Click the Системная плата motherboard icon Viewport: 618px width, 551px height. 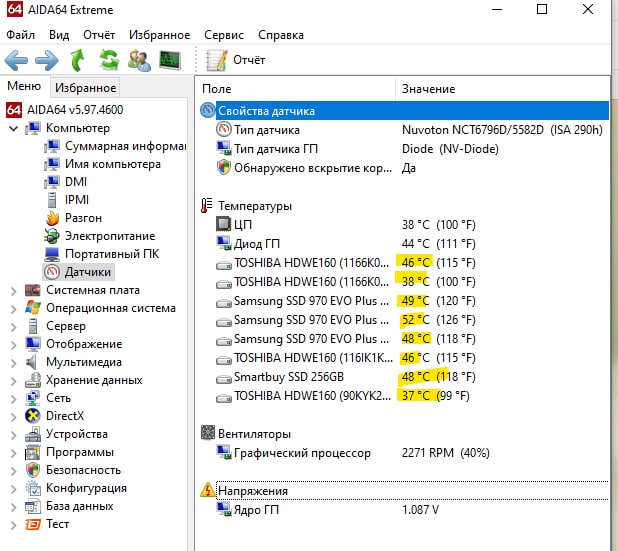[33, 290]
